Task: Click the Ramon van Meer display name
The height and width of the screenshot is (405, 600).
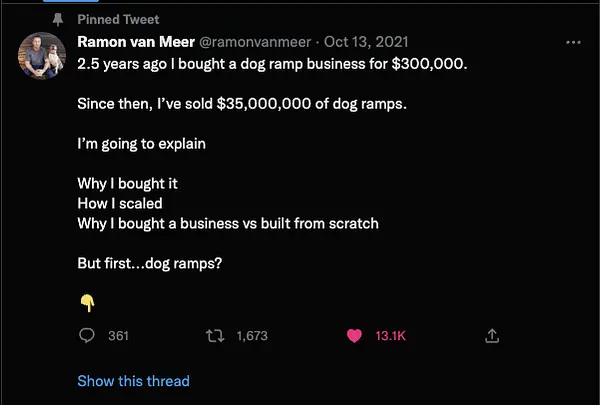Action: [136, 42]
